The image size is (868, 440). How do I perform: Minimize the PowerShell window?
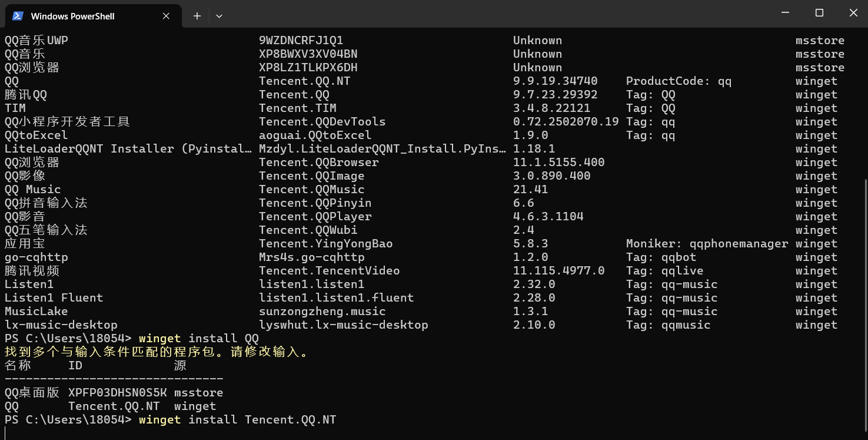785,13
